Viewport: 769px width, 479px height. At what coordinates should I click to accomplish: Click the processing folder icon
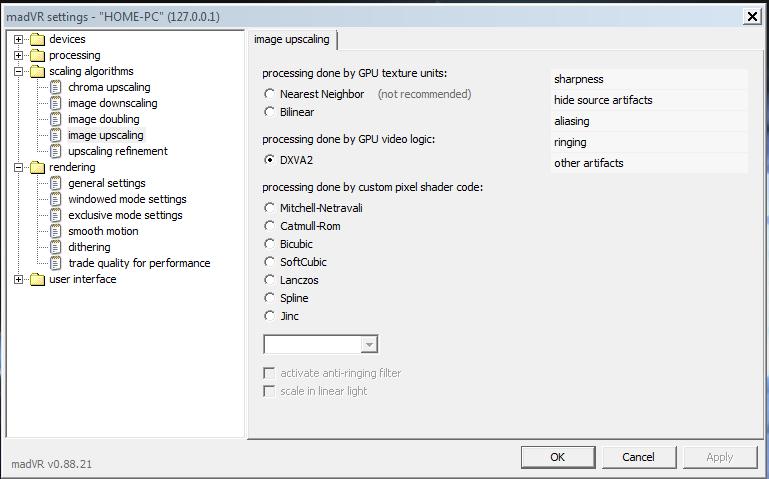click(x=37, y=55)
